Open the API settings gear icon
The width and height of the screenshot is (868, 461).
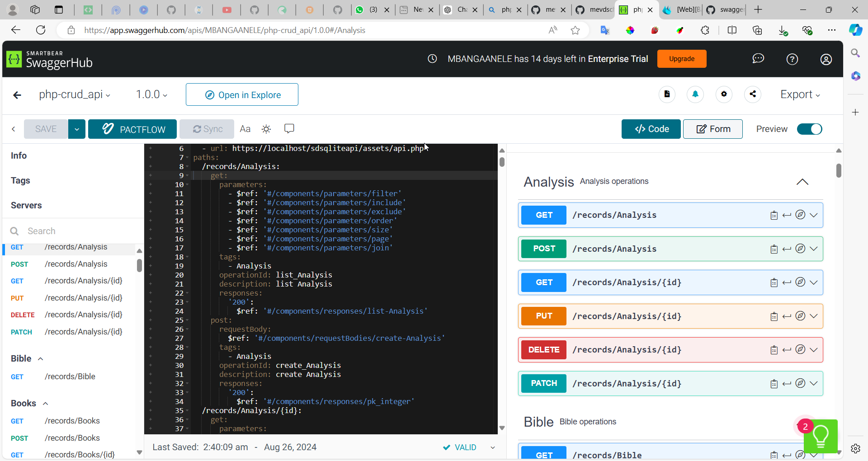(724, 94)
